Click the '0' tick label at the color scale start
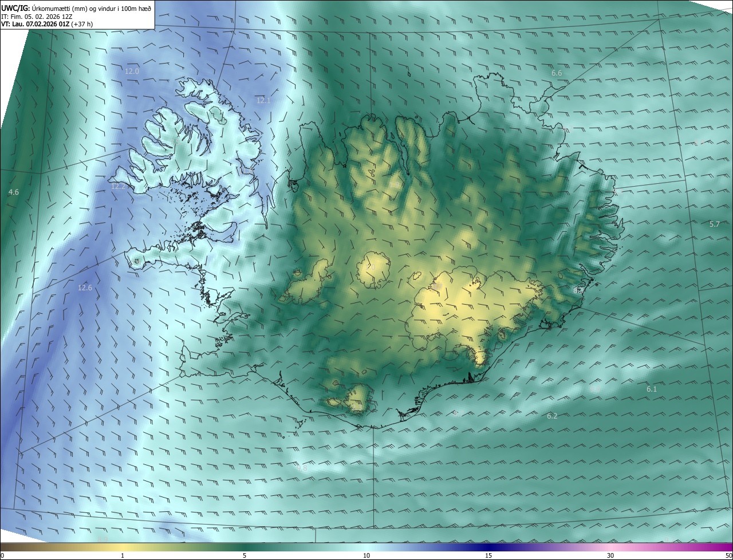Image resolution: width=733 pixels, height=560 pixels. point(2,556)
